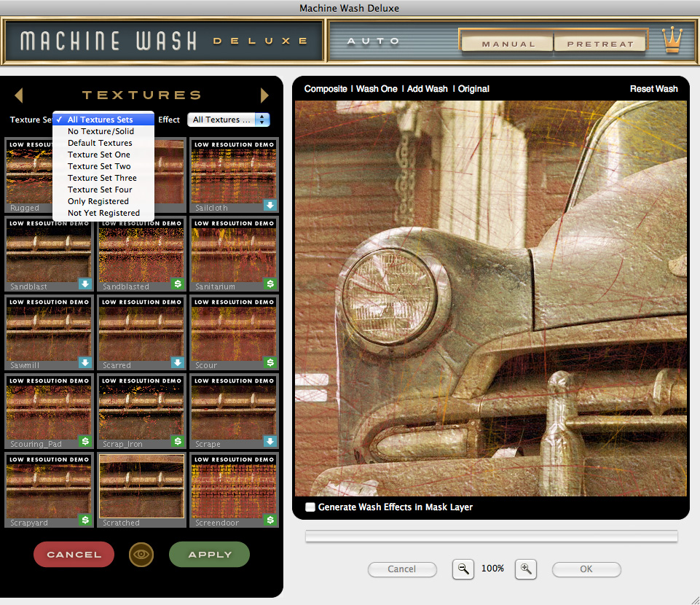Select the Scouring_Pad texture thumbnail
This screenshot has width=700, height=605.
(49, 412)
